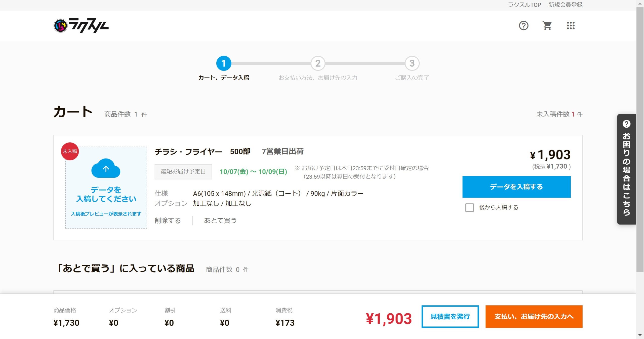Click the Raksul logo
The image size is (644, 339).
click(81, 25)
